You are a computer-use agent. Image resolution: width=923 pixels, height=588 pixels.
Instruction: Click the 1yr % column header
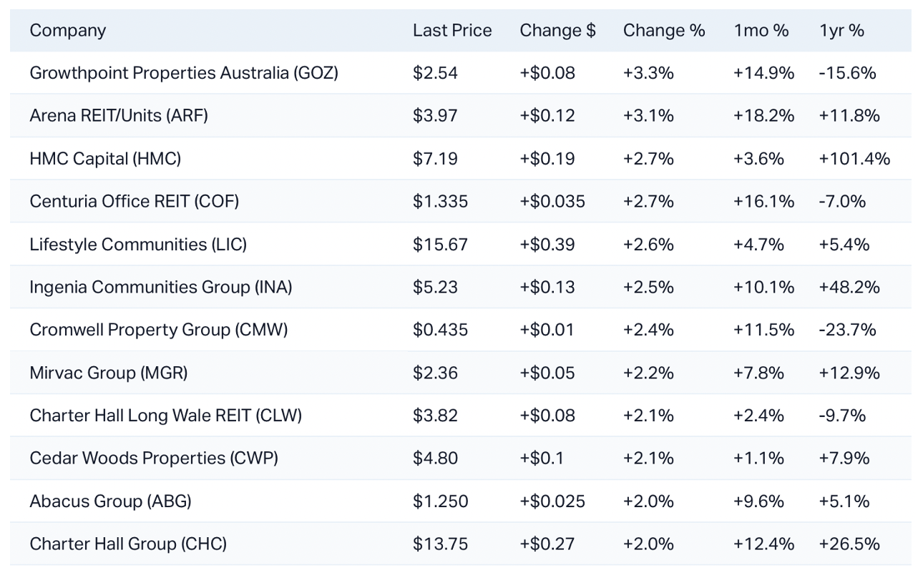841,31
